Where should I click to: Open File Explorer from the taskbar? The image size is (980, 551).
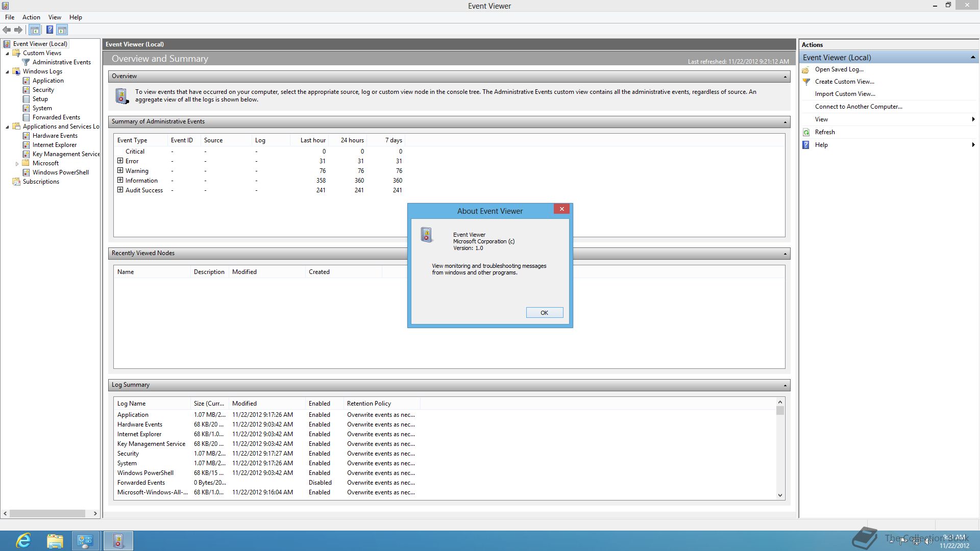(x=55, y=541)
